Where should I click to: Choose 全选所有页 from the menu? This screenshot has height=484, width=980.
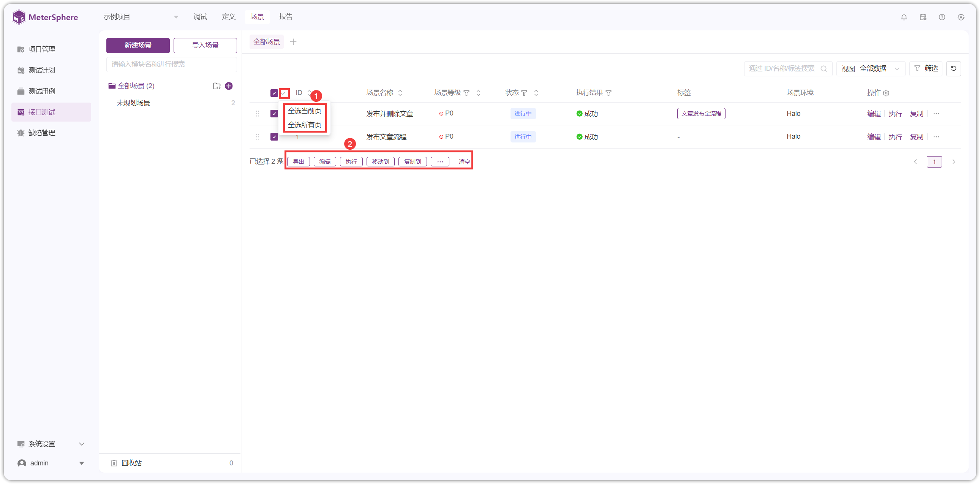304,125
